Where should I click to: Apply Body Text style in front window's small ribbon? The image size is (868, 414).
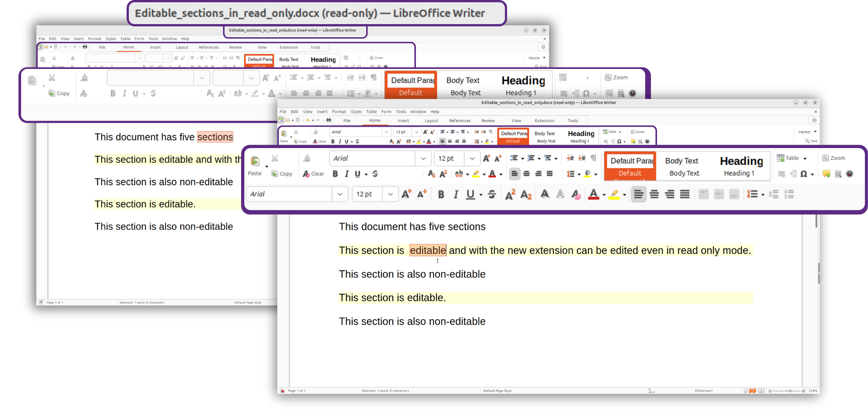tap(545, 136)
